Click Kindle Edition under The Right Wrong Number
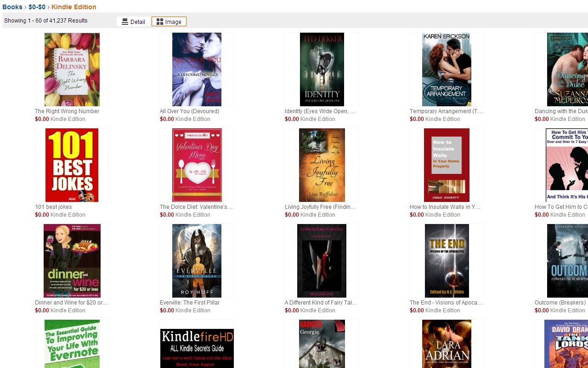Image resolution: width=588 pixels, height=368 pixels. click(68, 119)
